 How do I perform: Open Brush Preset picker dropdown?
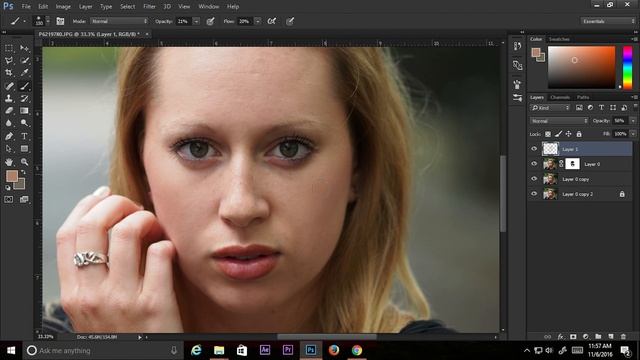tap(48, 21)
